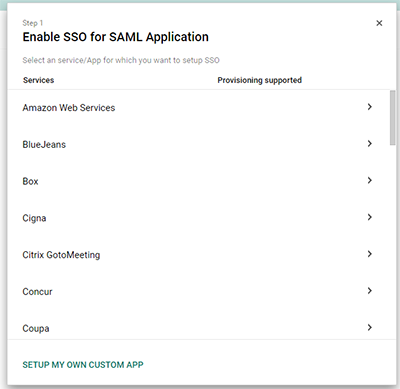Viewport: 400px width, 389px height.
Task: Click the Concur row arrow
Action: pyautogui.click(x=369, y=291)
